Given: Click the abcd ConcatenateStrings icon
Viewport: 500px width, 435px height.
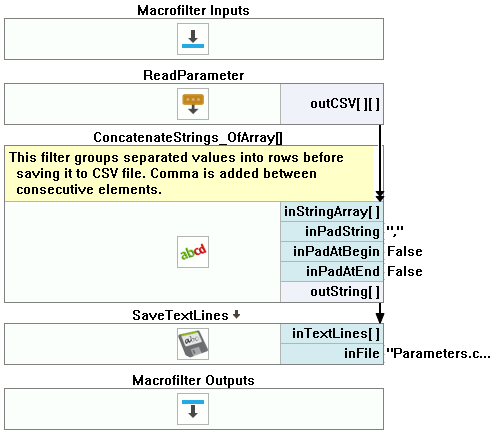Looking at the screenshot, I should (x=193, y=252).
